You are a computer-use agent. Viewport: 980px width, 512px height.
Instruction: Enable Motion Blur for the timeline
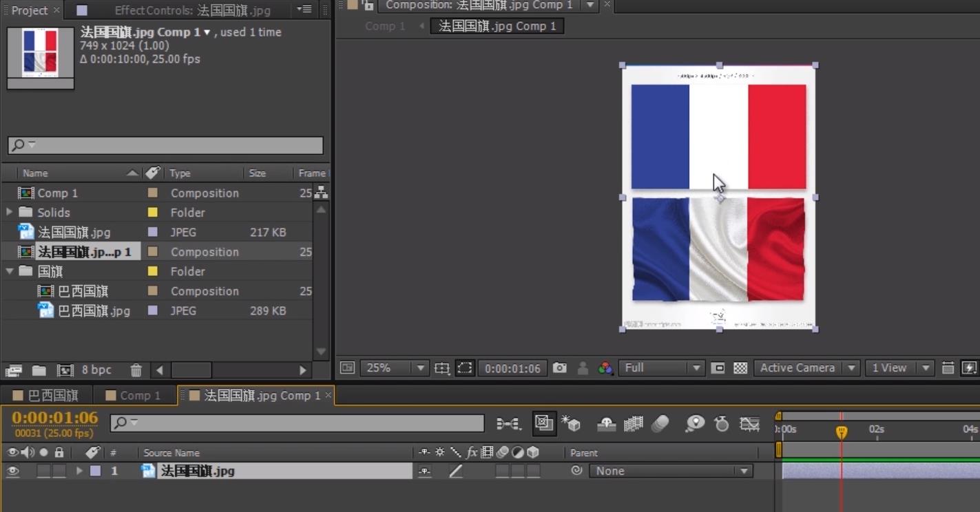coord(660,424)
